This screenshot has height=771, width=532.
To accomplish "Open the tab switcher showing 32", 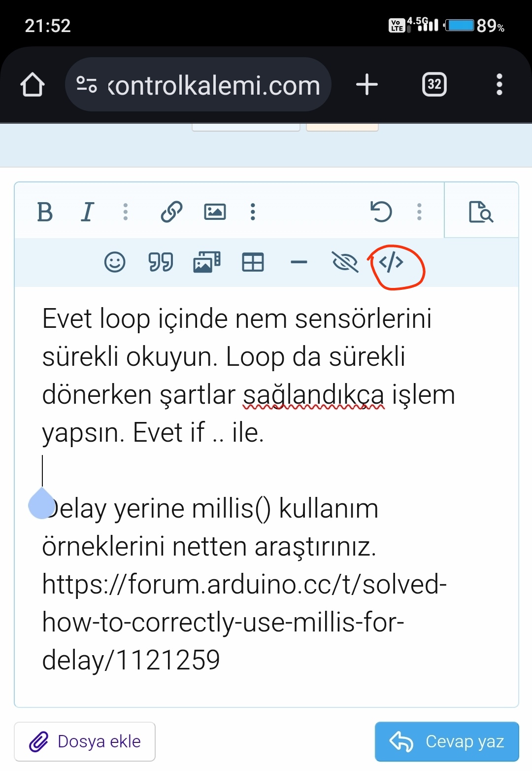I will [434, 84].
